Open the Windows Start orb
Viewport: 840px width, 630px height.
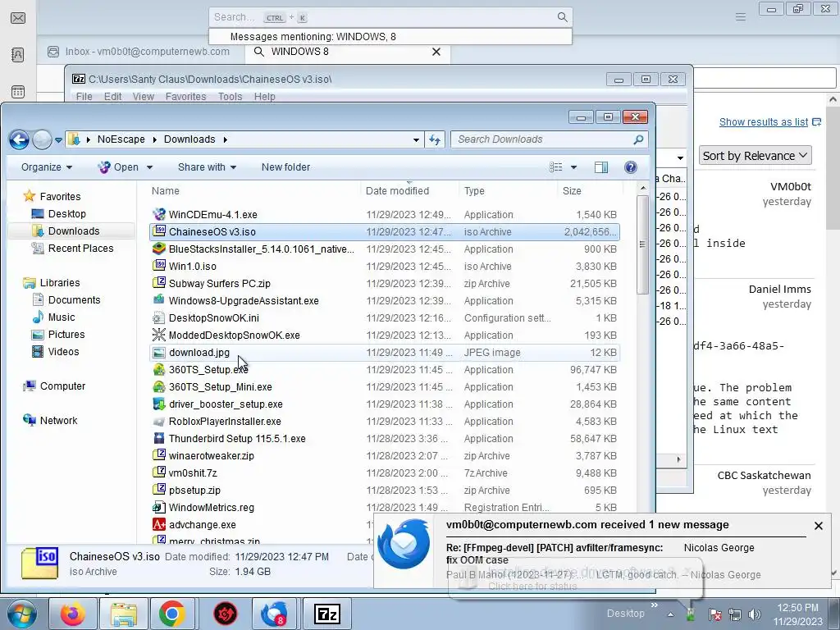(21, 614)
